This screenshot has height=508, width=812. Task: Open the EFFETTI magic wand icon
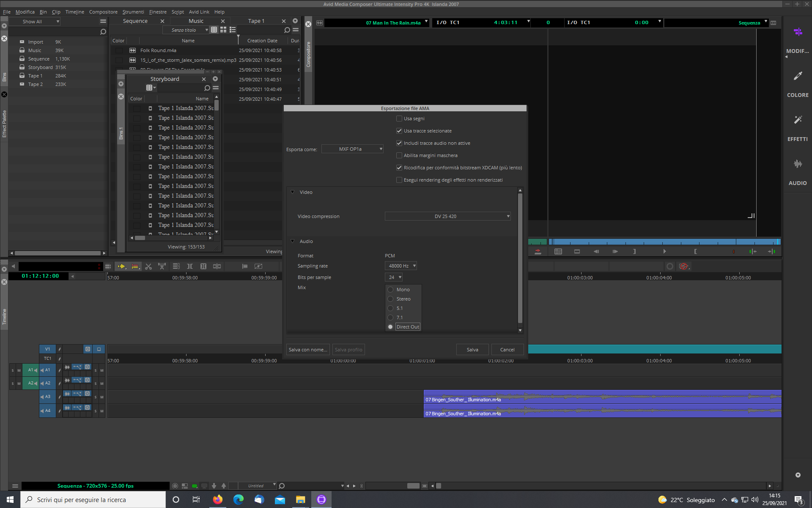pyautogui.click(x=798, y=120)
